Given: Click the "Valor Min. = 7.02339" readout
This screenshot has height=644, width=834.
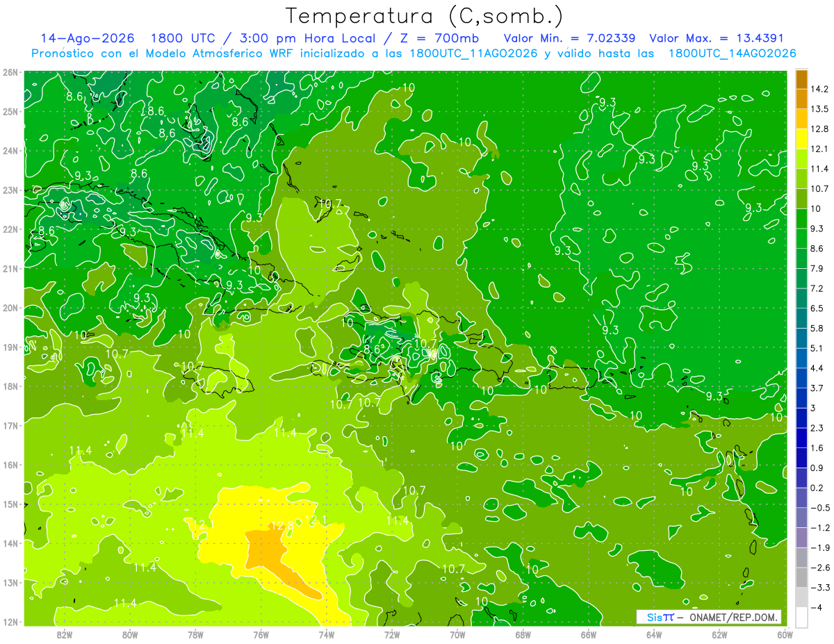Looking at the screenshot, I should 570,38.
